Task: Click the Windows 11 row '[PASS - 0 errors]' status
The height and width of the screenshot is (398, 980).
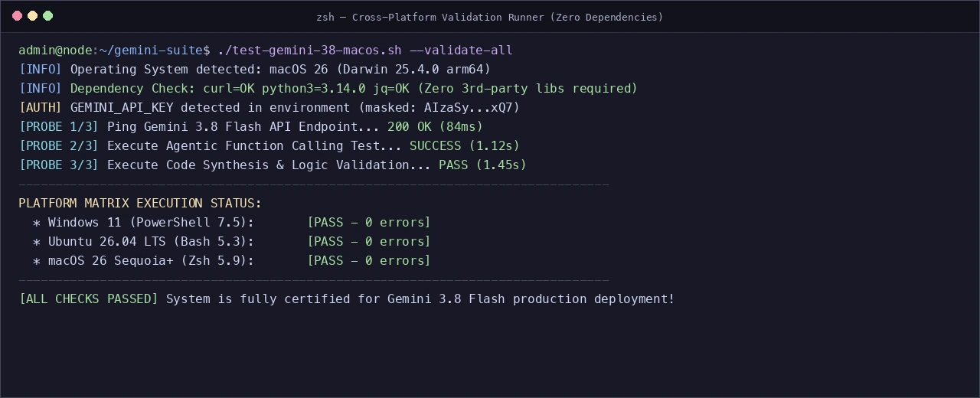Action: pyautogui.click(x=369, y=223)
